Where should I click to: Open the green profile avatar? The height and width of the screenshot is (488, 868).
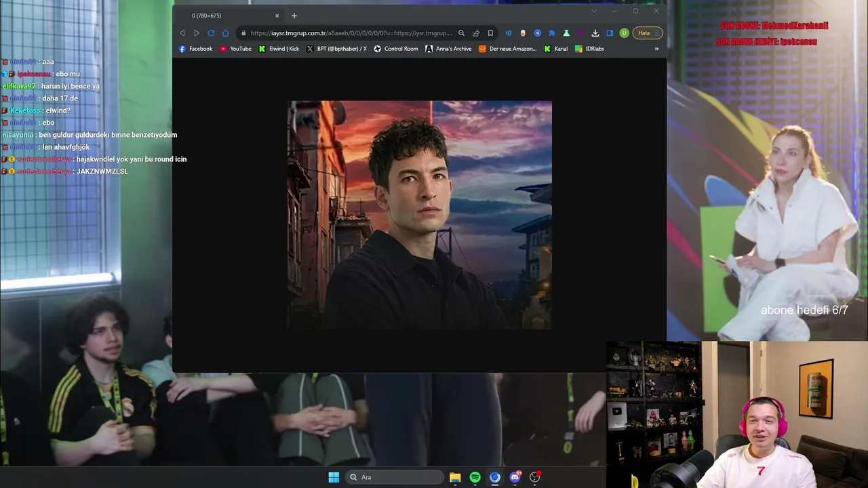coord(624,33)
